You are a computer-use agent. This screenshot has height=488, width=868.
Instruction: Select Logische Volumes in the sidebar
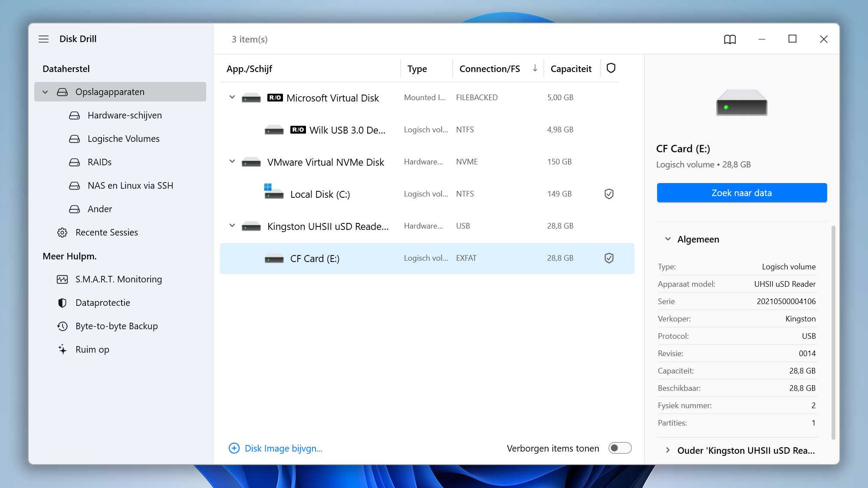coord(120,139)
